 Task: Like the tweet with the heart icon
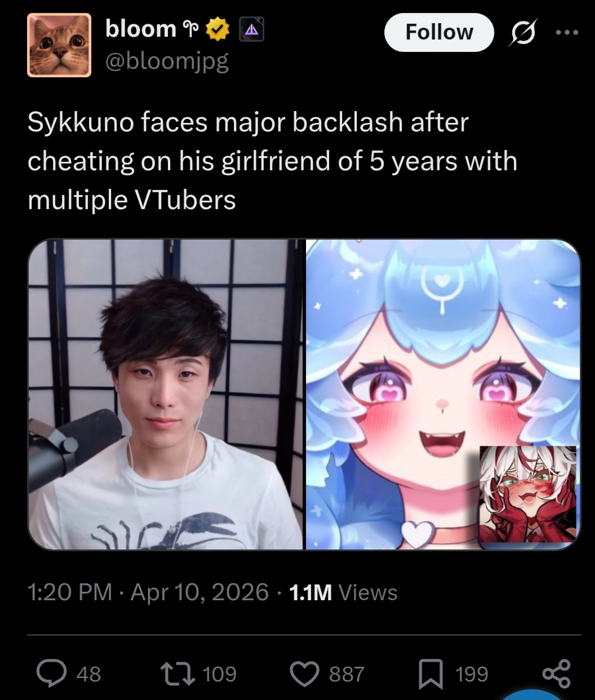pyautogui.click(x=305, y=674)
